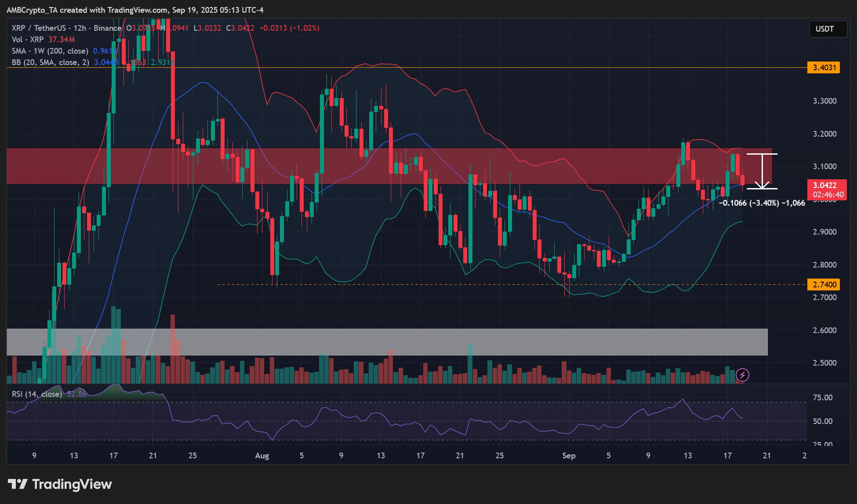Click the purple lightning bolt icon
857x504 pixels.
tap(742, 375)
